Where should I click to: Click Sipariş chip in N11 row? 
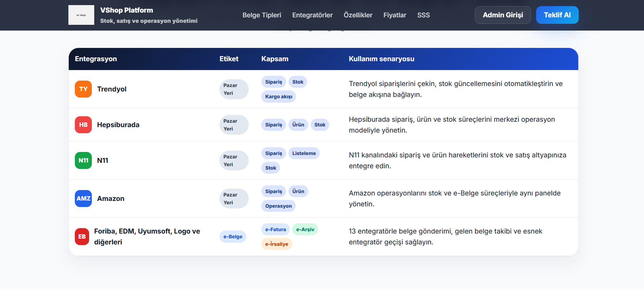[274, 153]
